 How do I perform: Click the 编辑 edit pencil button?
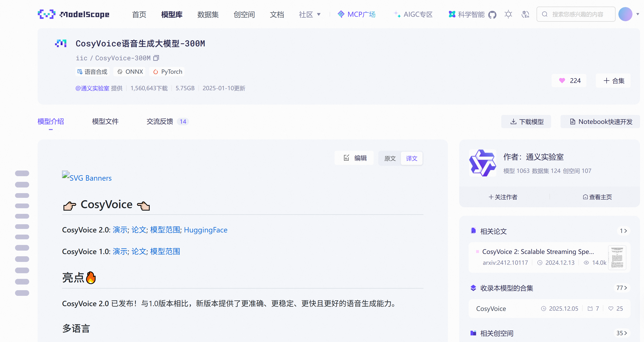[x=354, y=158]
